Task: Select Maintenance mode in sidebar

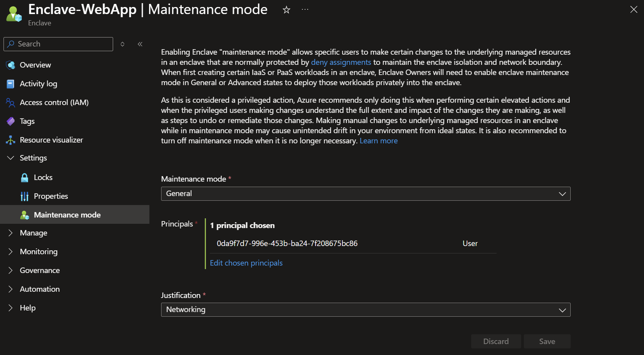Action: point(75,214)
